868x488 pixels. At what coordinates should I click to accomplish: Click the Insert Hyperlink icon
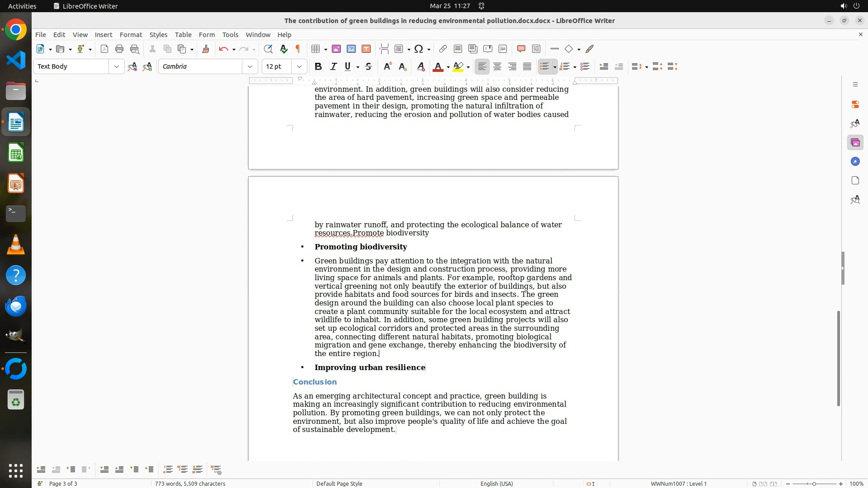coord(443,49)
